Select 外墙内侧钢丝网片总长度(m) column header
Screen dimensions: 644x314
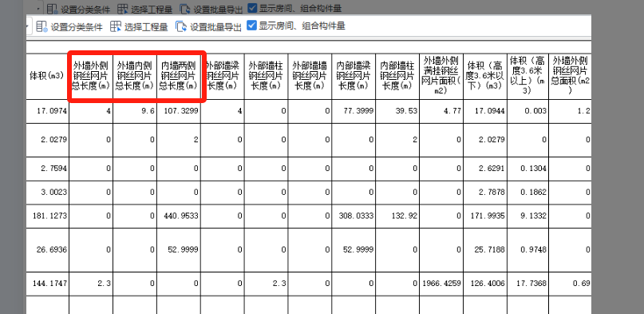[135, 76]
